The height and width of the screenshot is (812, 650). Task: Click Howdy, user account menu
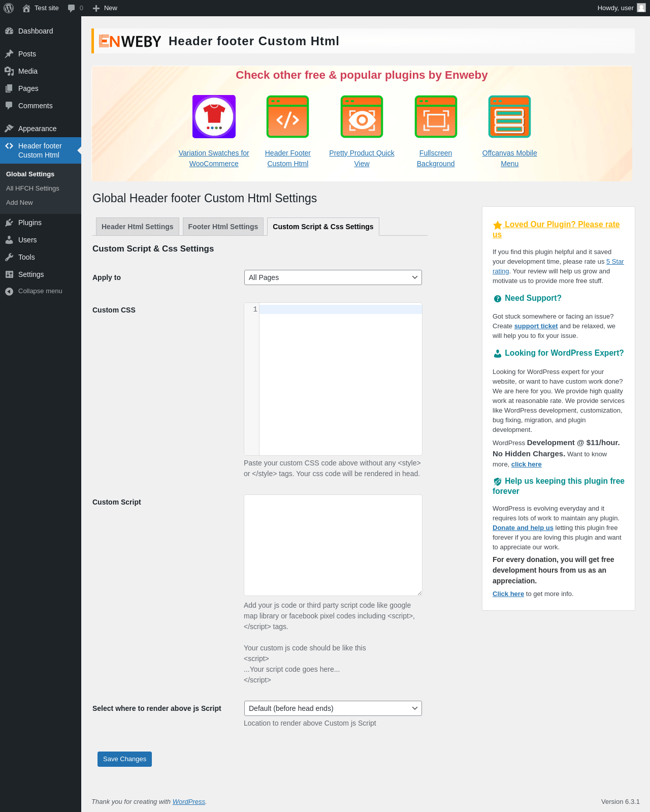point(622,8)
